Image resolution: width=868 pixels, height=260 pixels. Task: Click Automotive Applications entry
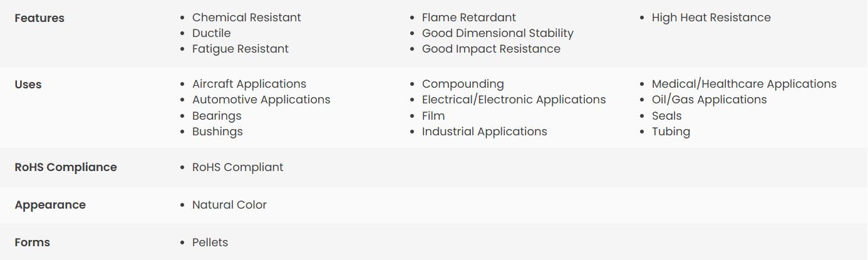point(261,100)
